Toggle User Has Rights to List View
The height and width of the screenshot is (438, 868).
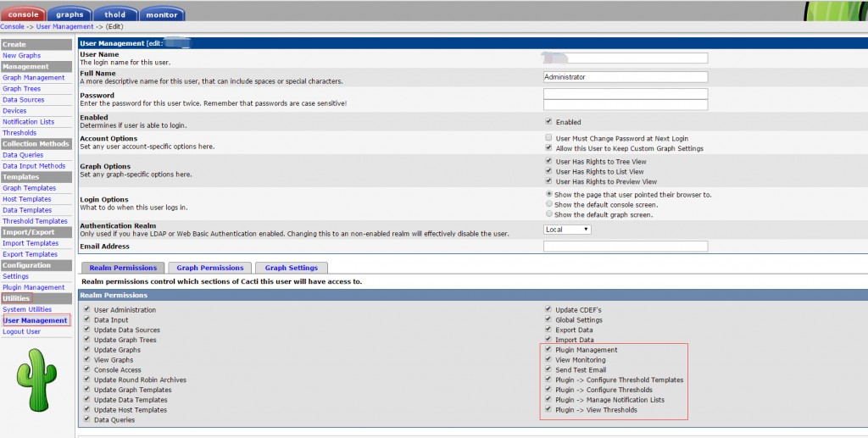[548, 171]
